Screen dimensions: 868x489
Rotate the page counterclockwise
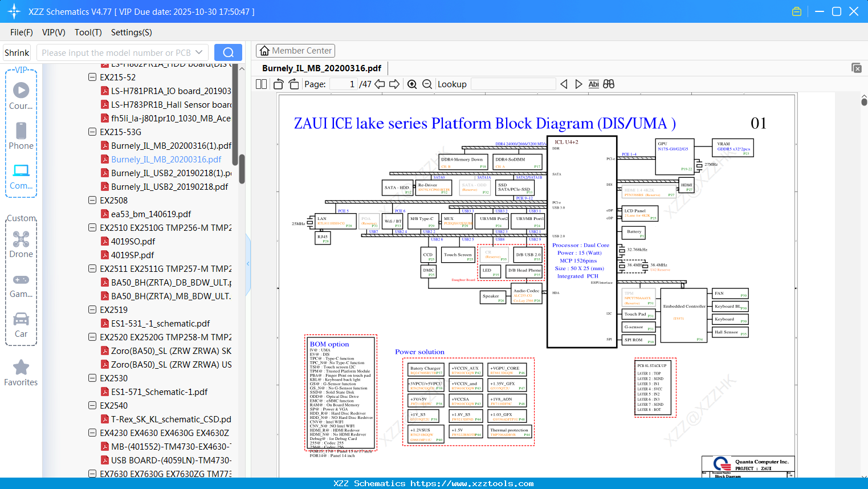[x=279, y=84]
